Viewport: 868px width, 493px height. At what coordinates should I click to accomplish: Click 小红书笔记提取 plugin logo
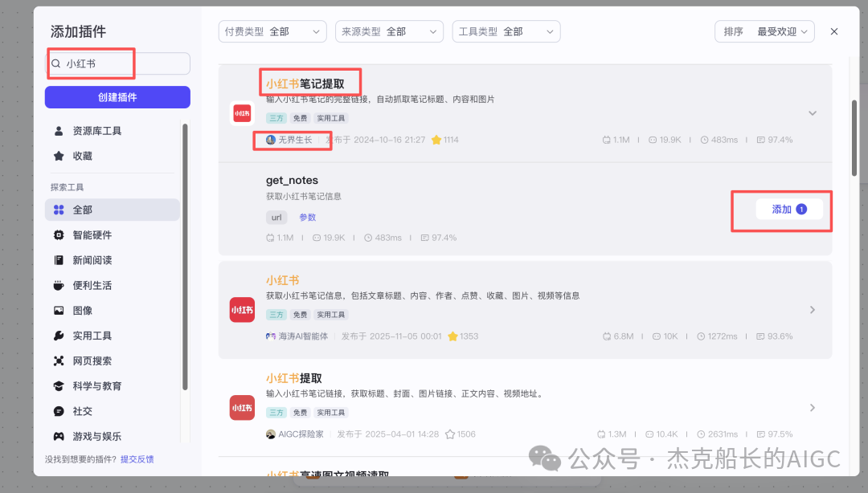242,113
